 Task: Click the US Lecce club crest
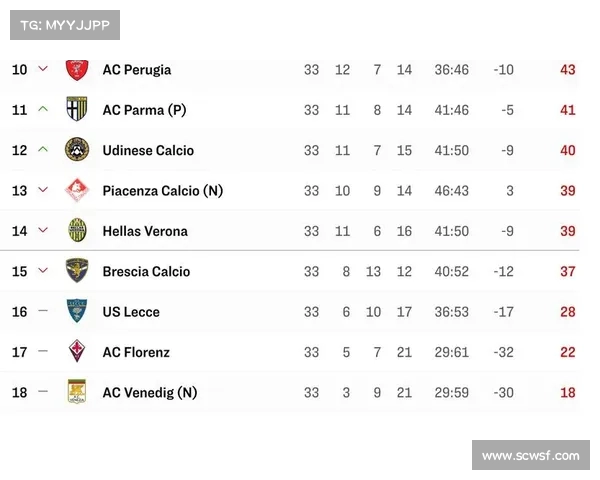tap(77, 311)
